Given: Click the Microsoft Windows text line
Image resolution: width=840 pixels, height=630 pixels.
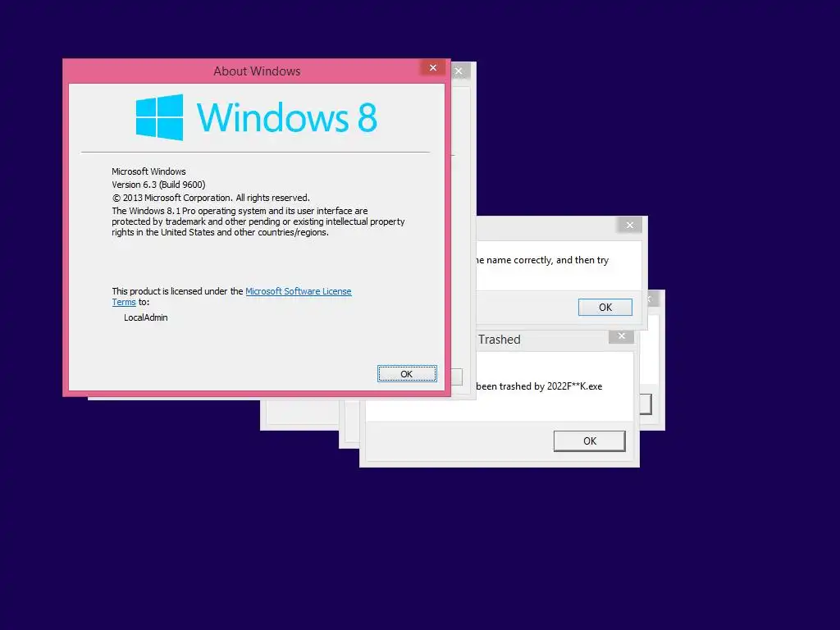Looking at the screenshot, I should pos(149,171).
